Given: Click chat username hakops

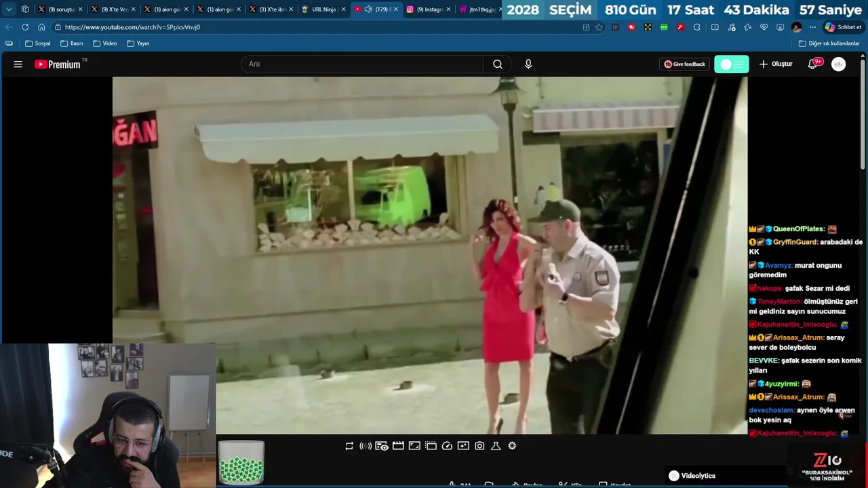Looking at the screenshot, I should click(x=769, y=288).
